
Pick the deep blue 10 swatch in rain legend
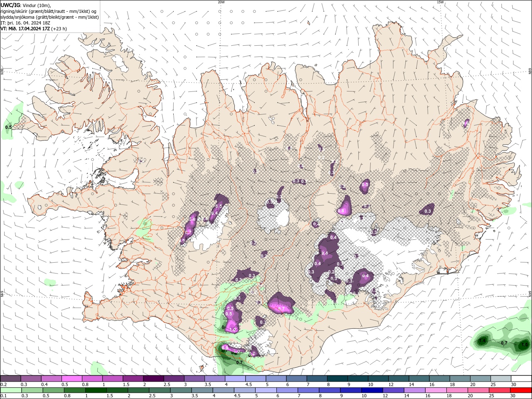pos(372,390)
